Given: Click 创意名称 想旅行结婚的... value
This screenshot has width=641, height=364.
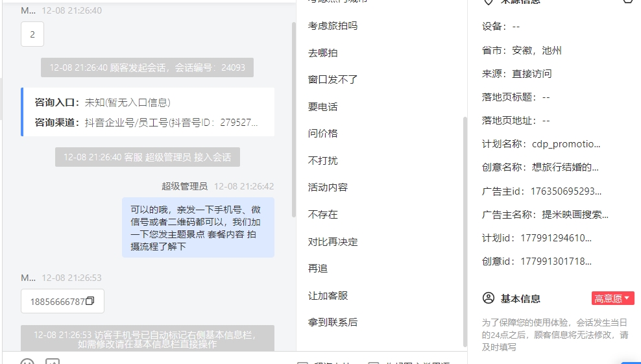Looking at the screenshot, I should [565, 167].
